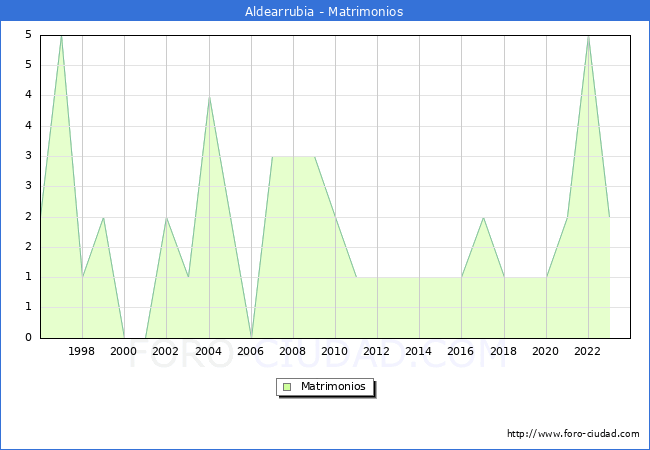Click the x-axis label 2002
Viewport: 650px width, 450px height.
[x=165, y=351]
